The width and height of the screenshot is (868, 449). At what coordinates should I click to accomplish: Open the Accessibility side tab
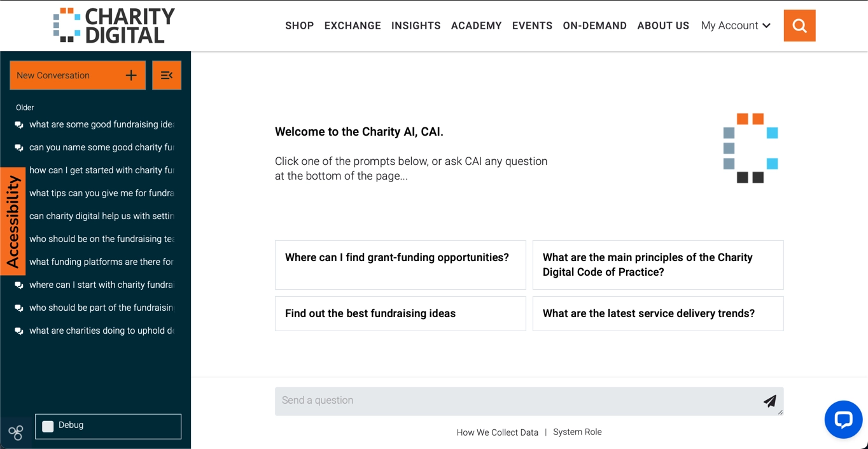[x=13, y=221]
